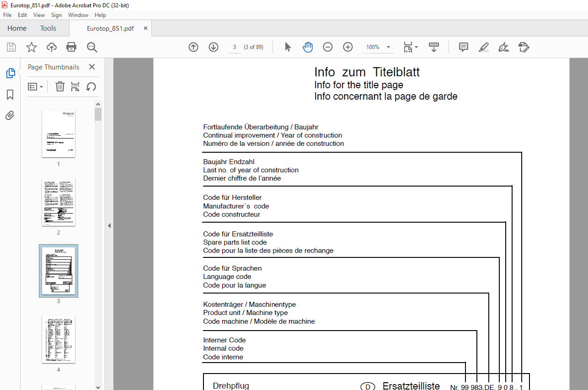Click 'Continual improvement / Year of construction' text
This screenshot has height=390, width=588.
273,135
